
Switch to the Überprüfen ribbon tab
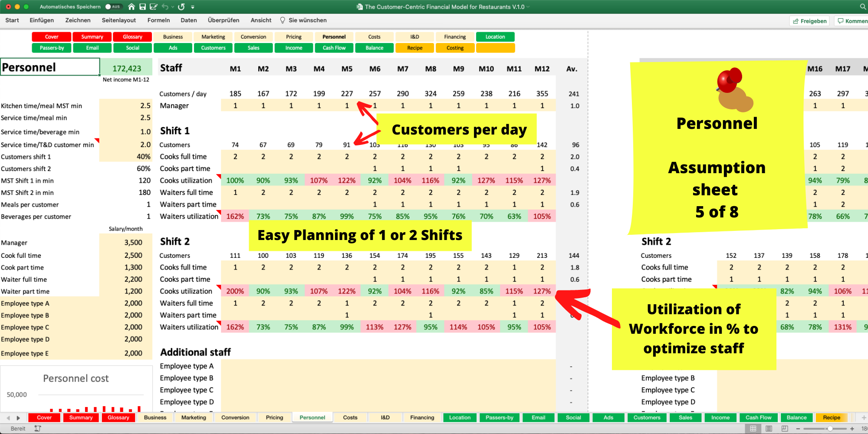224,20
